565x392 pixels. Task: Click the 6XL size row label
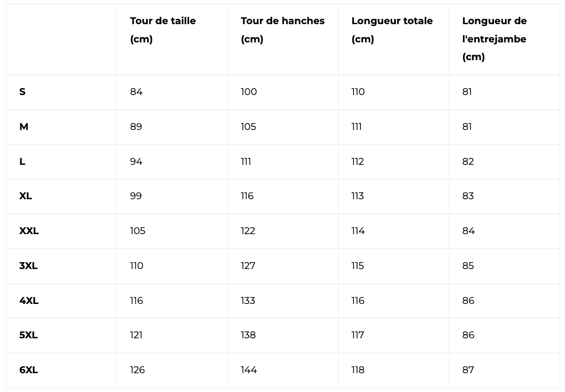[28, 370]
